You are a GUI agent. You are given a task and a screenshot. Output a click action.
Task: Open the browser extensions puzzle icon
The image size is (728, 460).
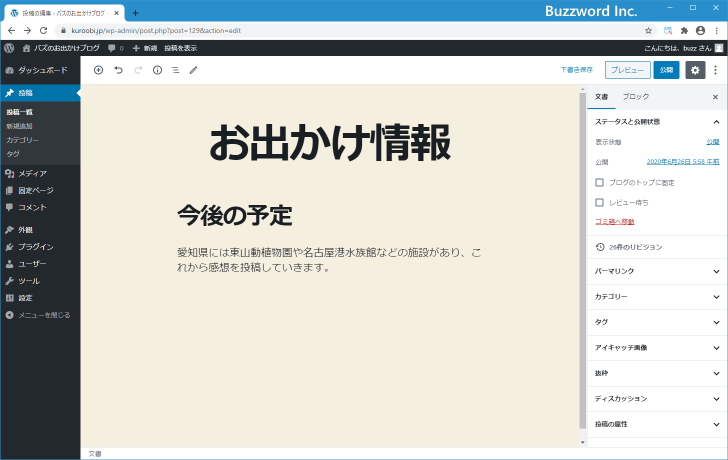coord(684,31)
